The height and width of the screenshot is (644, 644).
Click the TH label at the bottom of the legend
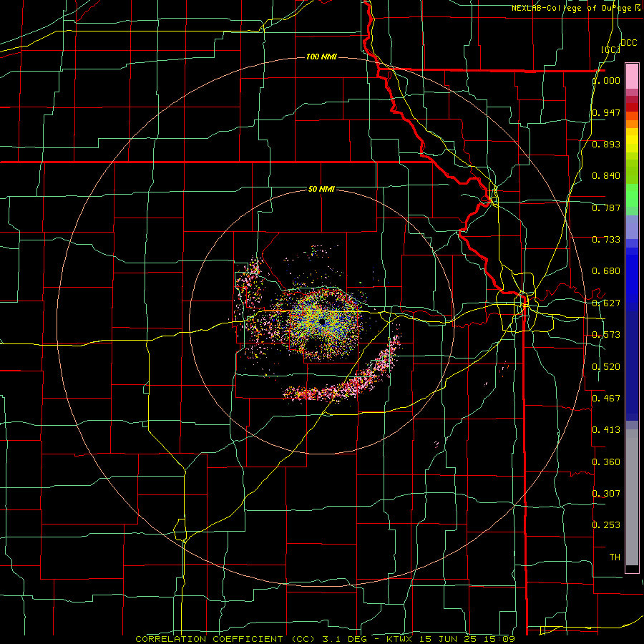[x=615, y=557]
